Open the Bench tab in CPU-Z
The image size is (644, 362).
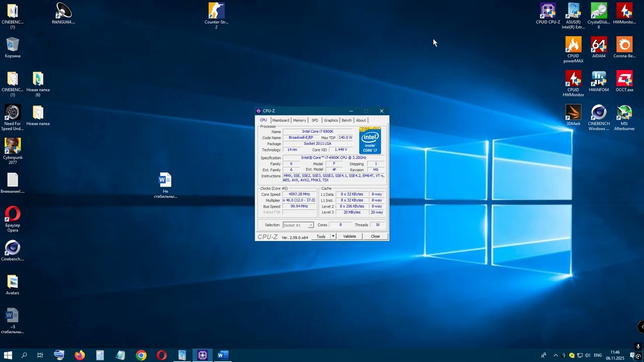[x=347, y=120]
